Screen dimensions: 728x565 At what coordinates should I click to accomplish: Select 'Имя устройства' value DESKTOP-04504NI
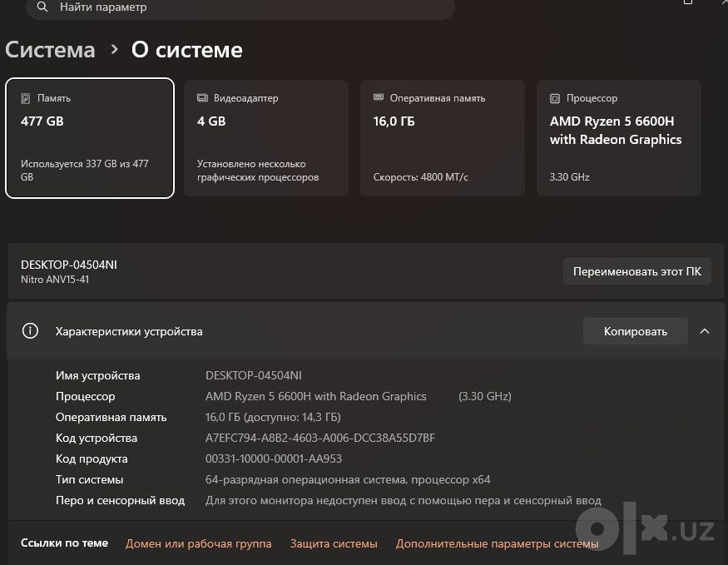(x=254, y=375)
